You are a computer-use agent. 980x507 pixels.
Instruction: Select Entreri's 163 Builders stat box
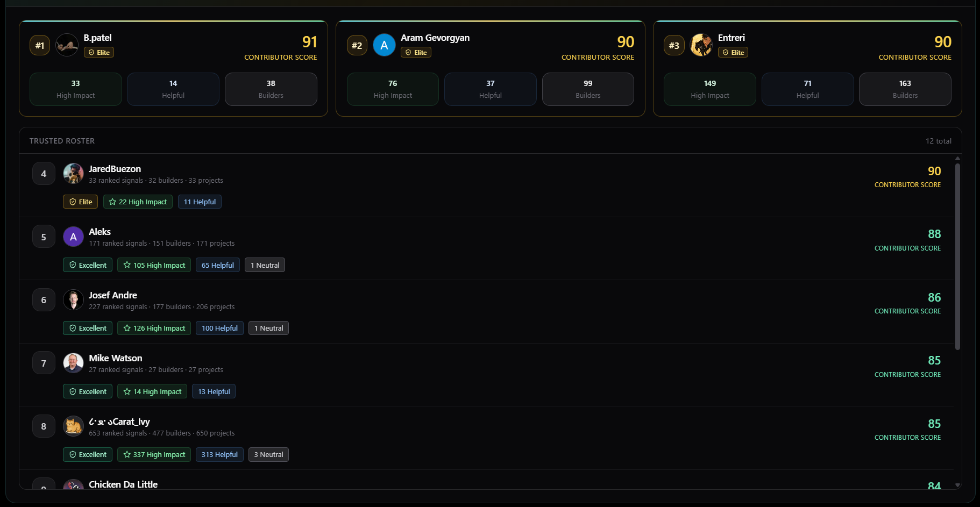905,89
